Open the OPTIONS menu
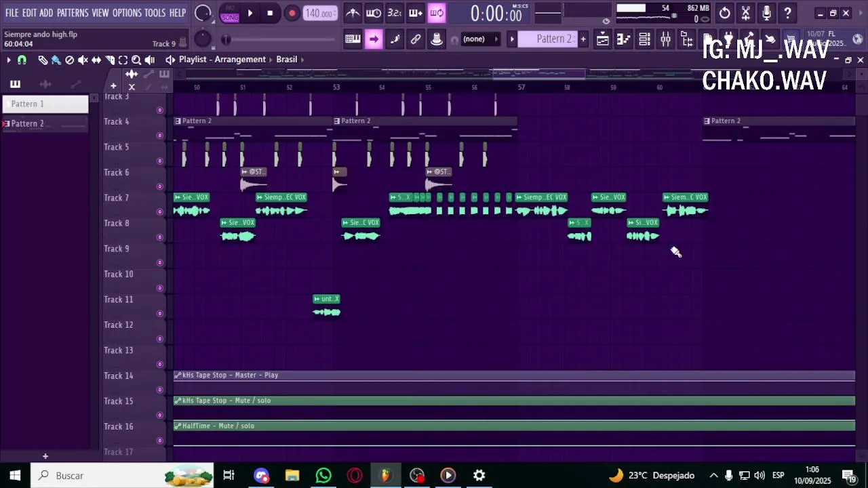 point(127,13)
